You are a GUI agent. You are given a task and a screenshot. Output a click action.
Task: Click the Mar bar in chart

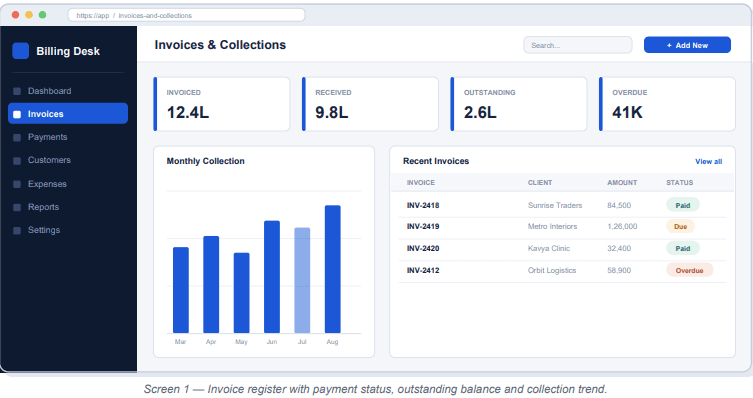181,290
